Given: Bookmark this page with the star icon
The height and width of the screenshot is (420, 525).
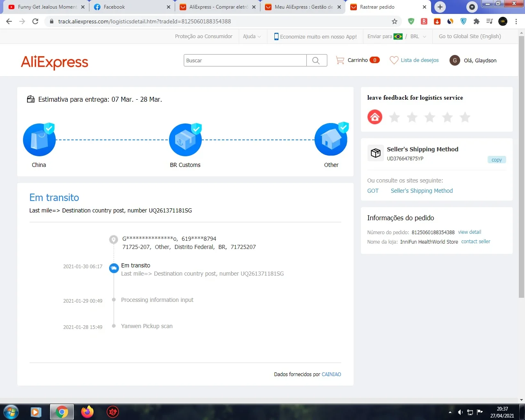Looking at the screenshot, I should [x=395, y=21].
